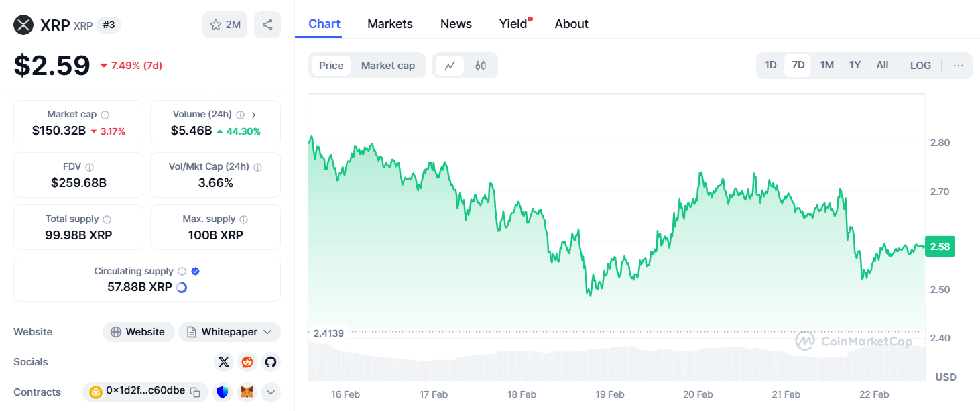Open the Reddit social icon

click(x=247, y=362)
